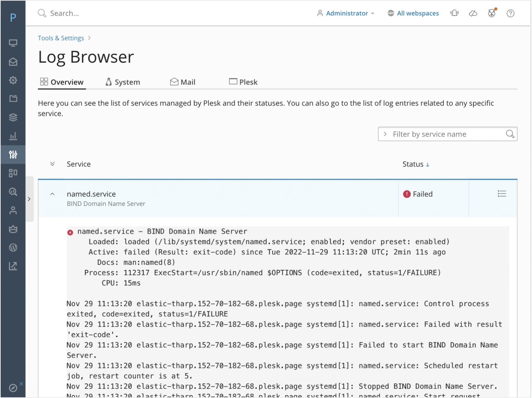Open the All webspaces link
The width and height of the screenshot is (532, 398).
coord(418,13)
